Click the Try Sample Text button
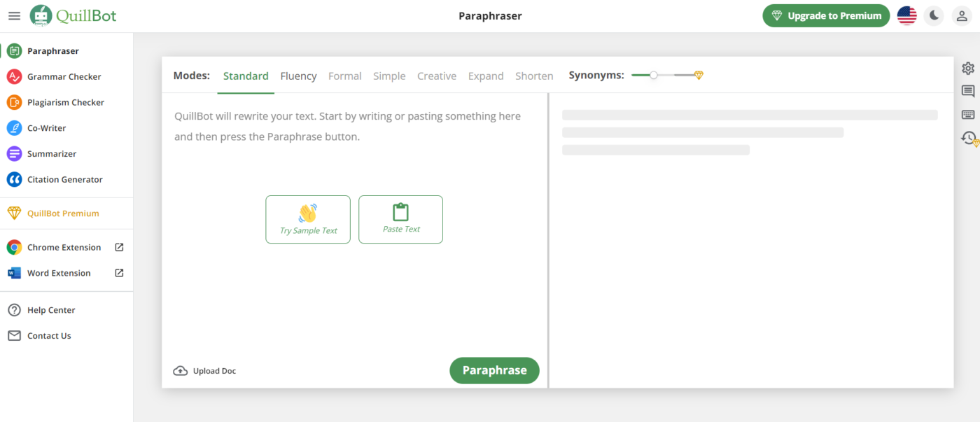 pyautogui.click(x=308, y=219)
